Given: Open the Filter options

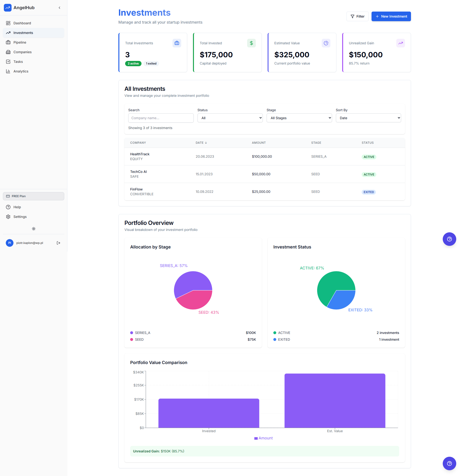Looking at the screenshot, I should 357,16.
